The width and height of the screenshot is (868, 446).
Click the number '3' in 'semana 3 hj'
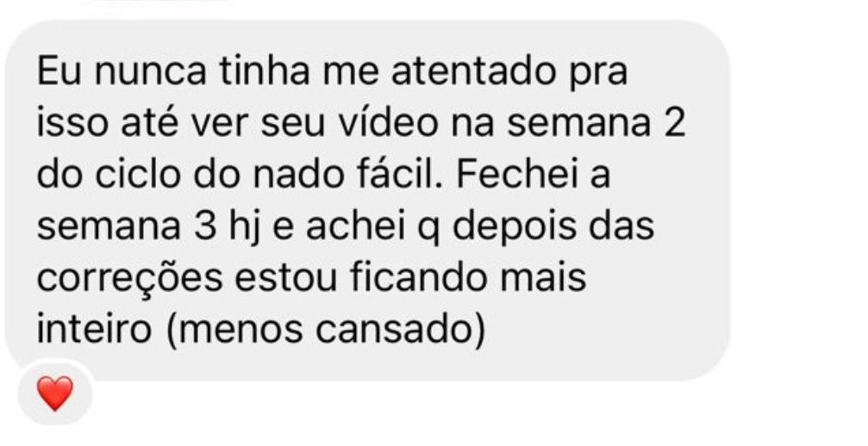203,227
